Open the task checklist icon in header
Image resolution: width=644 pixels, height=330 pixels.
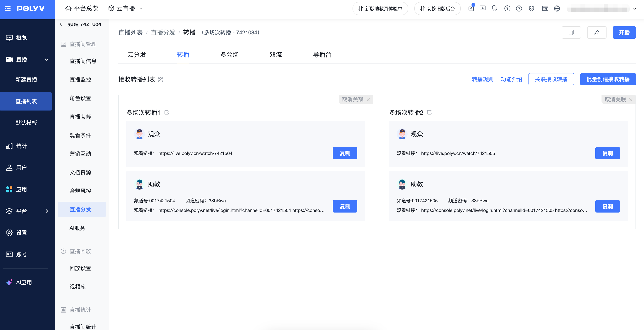click(x=471, y=8)
